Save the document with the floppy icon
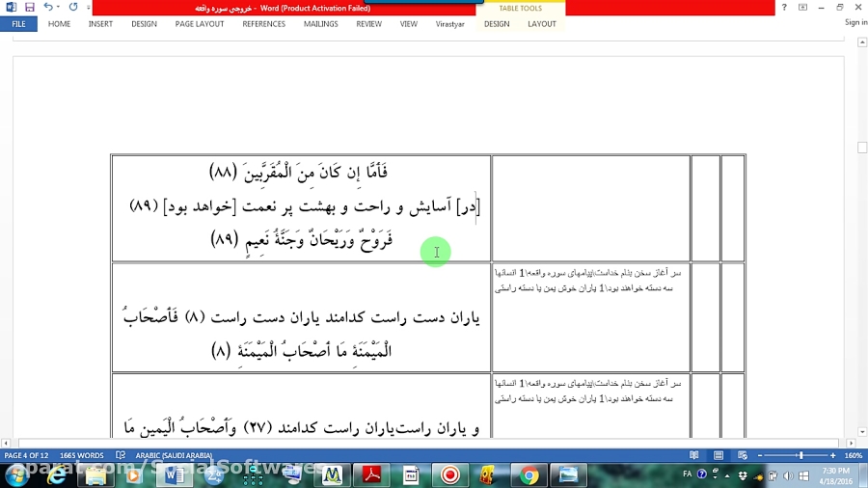This screenshot has height=488, width=868. [x=29, y=7]
